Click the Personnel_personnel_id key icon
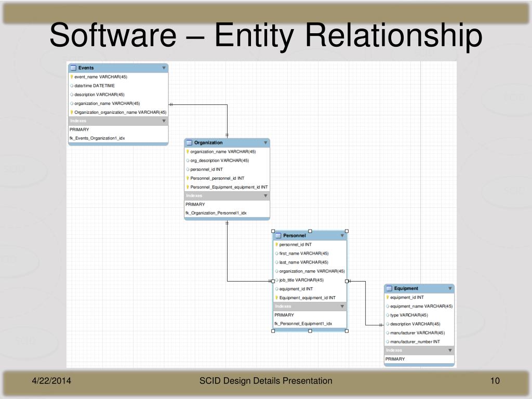This screenshot has height=399, width=532. coord(188,178)
